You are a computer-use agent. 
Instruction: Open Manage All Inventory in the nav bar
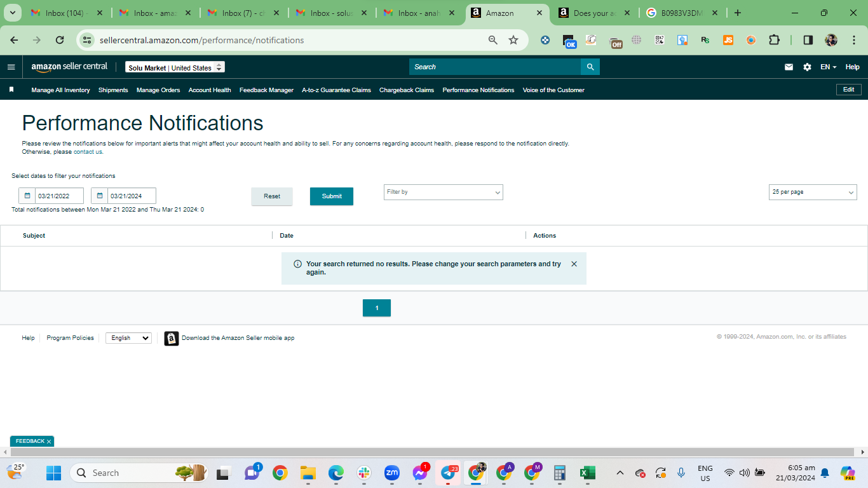point(60,90)
